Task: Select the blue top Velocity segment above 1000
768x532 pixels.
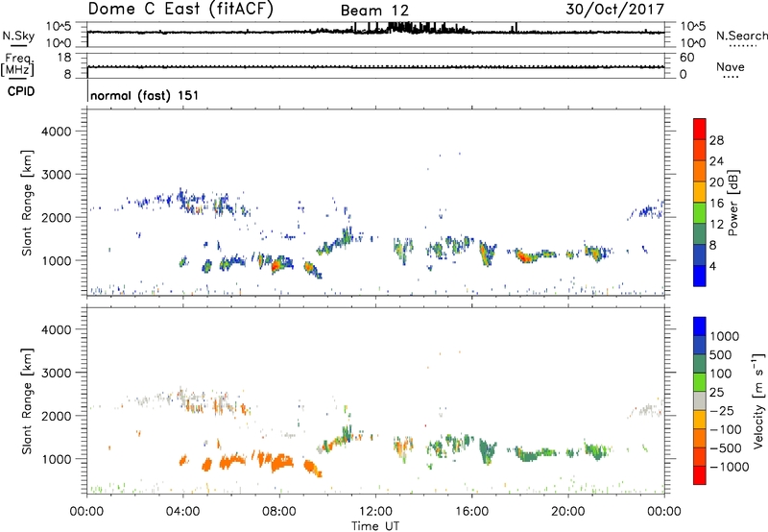Action: tap(700, 326)
